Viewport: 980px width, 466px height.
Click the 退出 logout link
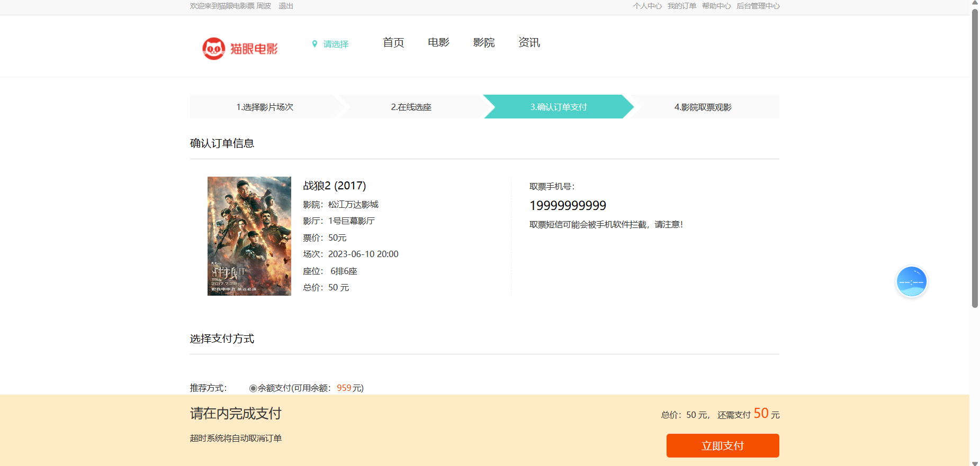(286, 6)
